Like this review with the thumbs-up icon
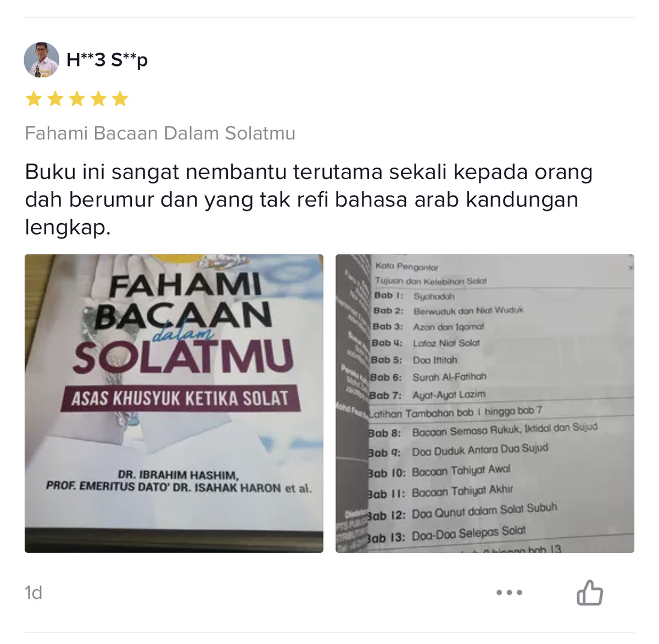Screen dimensions: 659x644 tap(590, 592)
